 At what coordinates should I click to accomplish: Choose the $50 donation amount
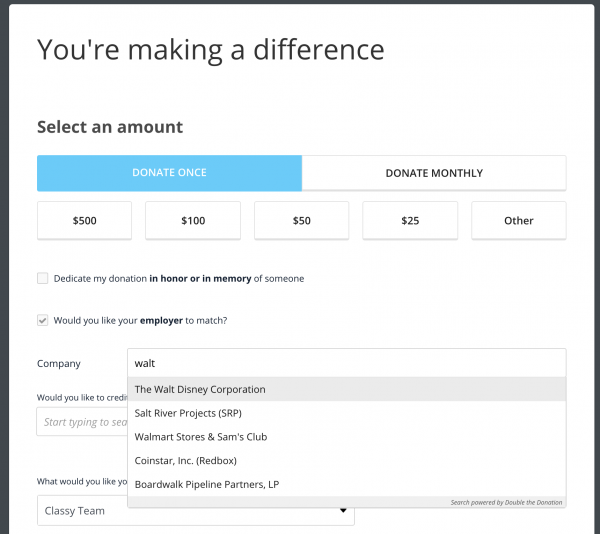pos(302,221)
